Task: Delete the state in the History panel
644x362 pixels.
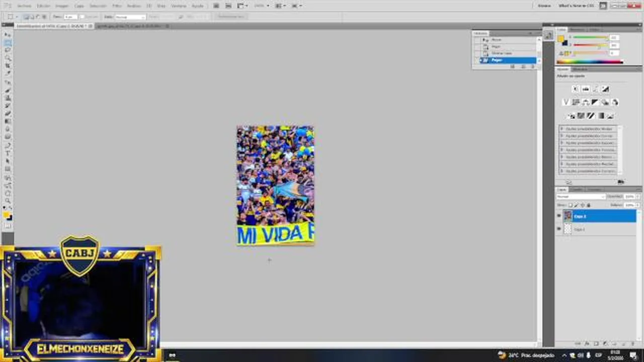Action: point(533,66)
